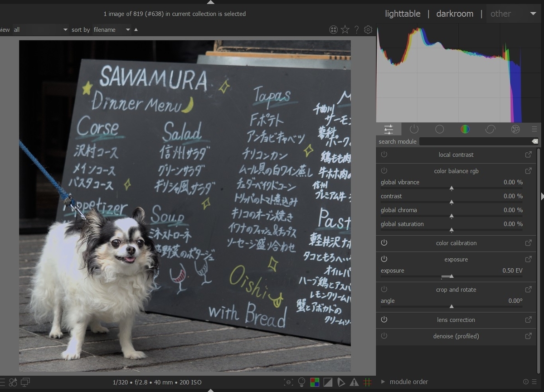Toggle focus peaking icon
Viewport: 544px width, 392px height.
(288, 382)
